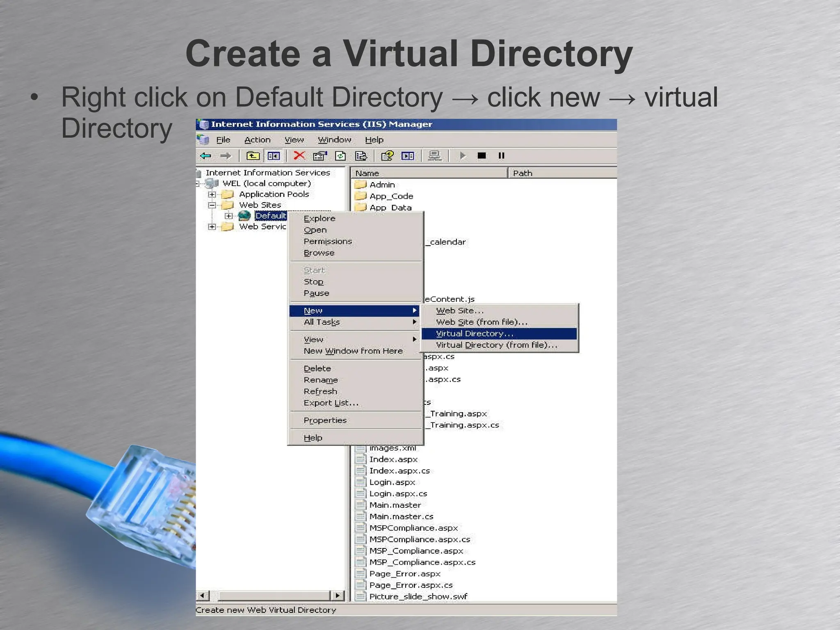Select New Window from Here
840x630 pixels.
(355, 351)
